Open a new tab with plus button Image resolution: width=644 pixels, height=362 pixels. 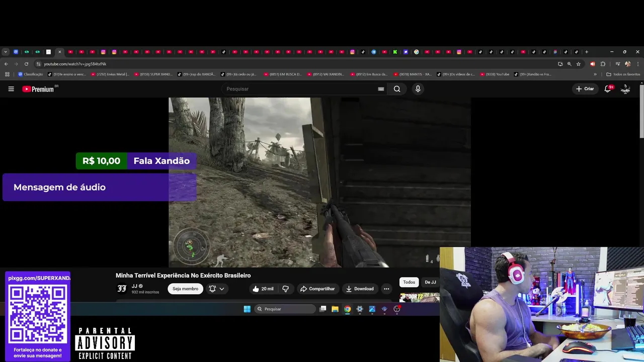click(x=587, y=52)
